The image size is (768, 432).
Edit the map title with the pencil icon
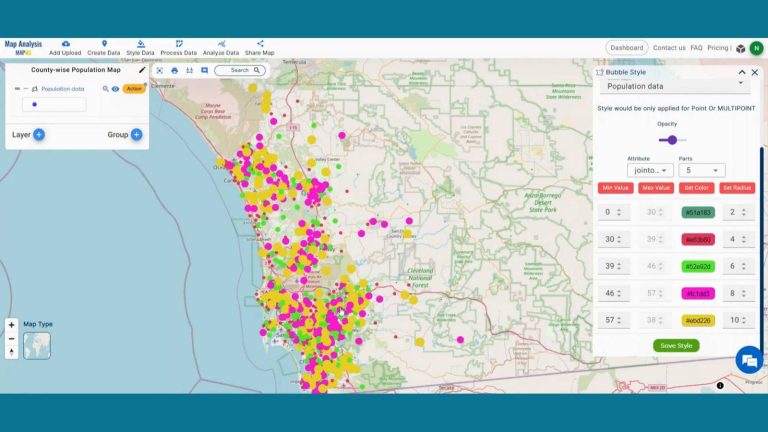pyautogui.click(x=142, y=70)
